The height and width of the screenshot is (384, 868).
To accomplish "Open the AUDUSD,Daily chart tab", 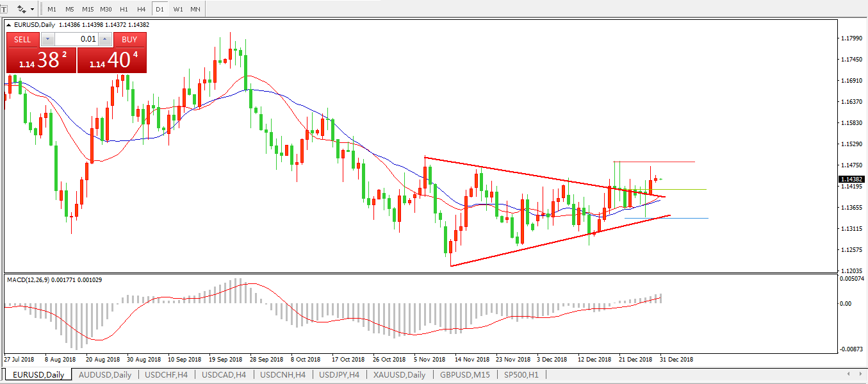I will pos(104,374).
